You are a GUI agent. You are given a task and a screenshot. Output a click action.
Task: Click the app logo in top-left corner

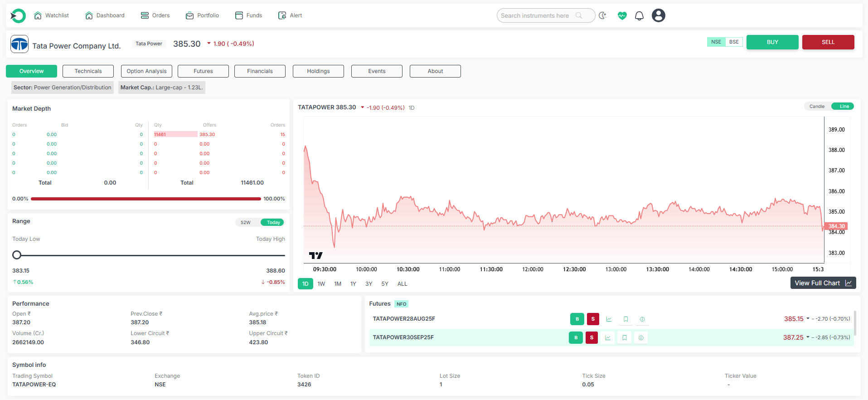pyautogui.click(x=18, y=16)
